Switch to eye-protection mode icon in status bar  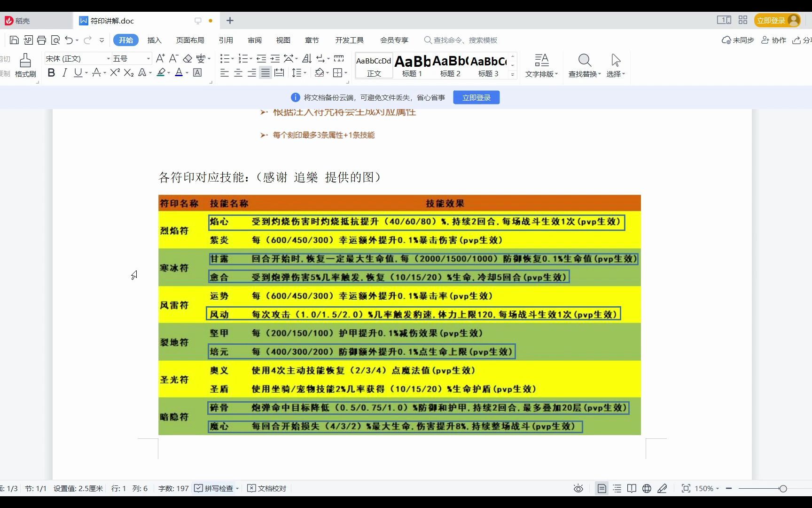pos(578,489)
